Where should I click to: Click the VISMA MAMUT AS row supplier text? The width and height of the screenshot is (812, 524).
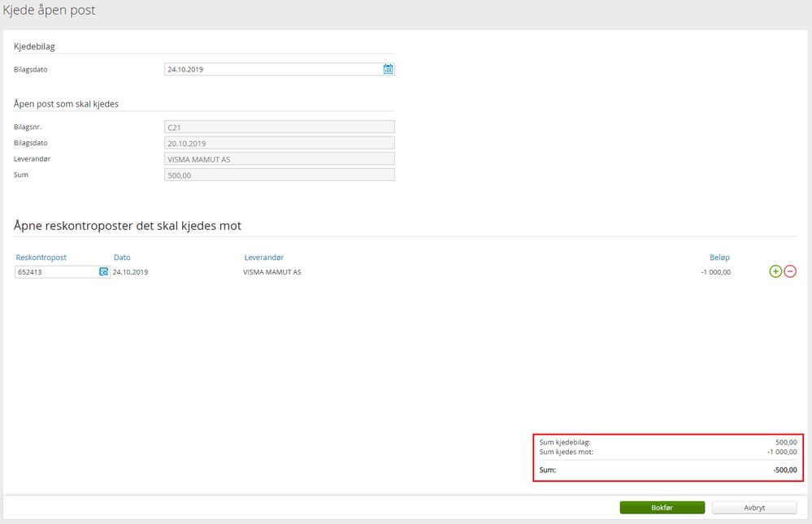point(272,272)
